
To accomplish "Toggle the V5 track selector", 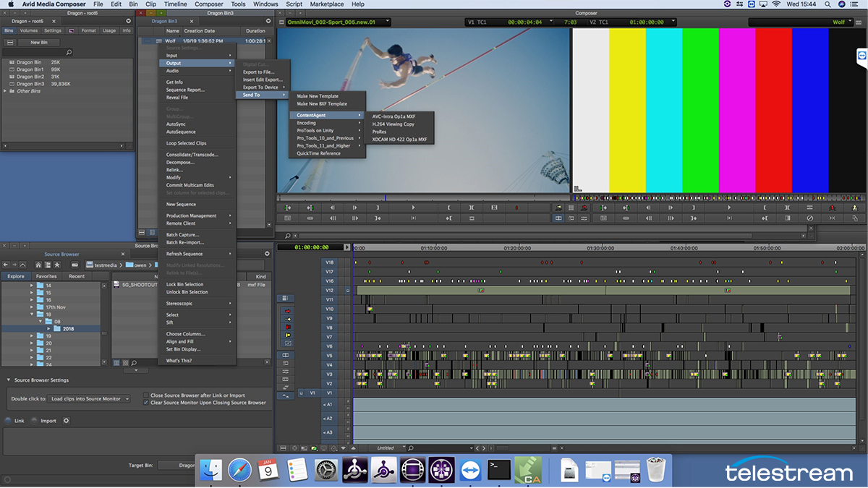I will (x=329, y=356).
